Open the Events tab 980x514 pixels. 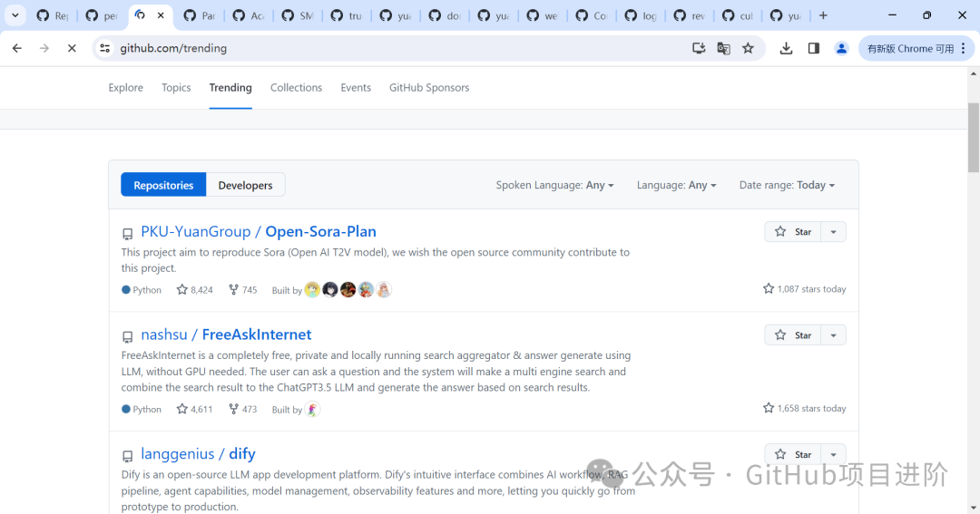(x=356, y=87)
